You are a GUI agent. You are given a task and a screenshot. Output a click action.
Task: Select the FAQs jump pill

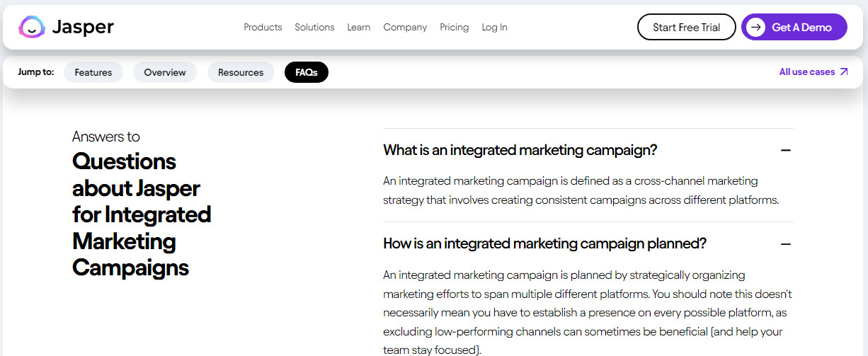(x=307, y=72)
